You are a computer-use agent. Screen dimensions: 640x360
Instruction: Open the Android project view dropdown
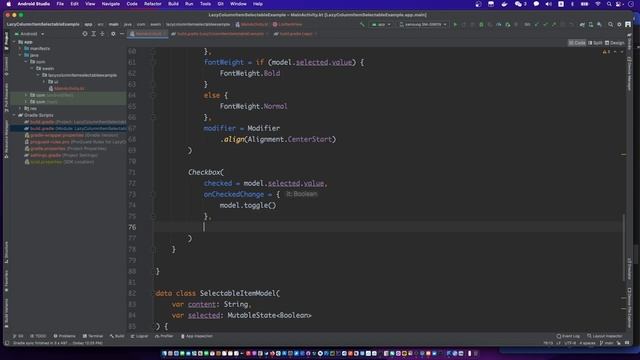(x=29, y=34)
